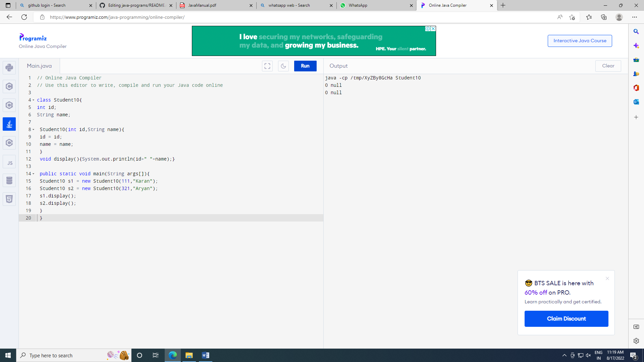Open browser Collections icon
The width and height of the screenshot is (644, 362).
click(x=604, y=17)
